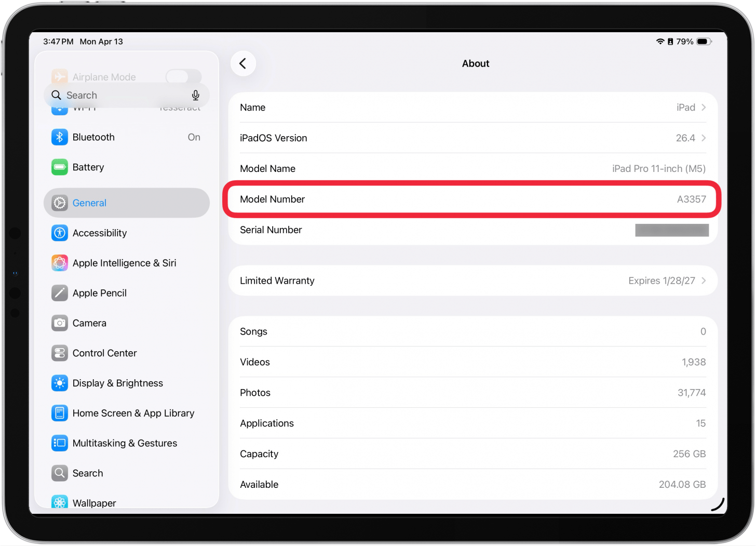Open Apple Pencil settings
This screenshot has height=546, width=756.
(x=127, y=293)
